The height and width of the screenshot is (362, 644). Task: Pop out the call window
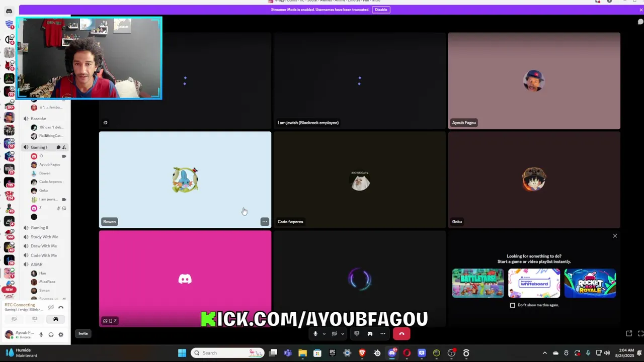(629, 334)
